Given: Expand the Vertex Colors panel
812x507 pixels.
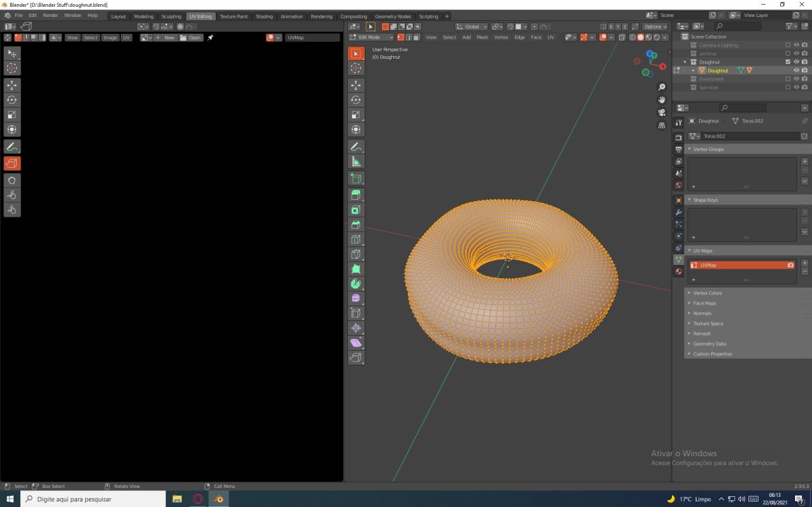Looking at the screenshot, I should [x=690, y=293].
